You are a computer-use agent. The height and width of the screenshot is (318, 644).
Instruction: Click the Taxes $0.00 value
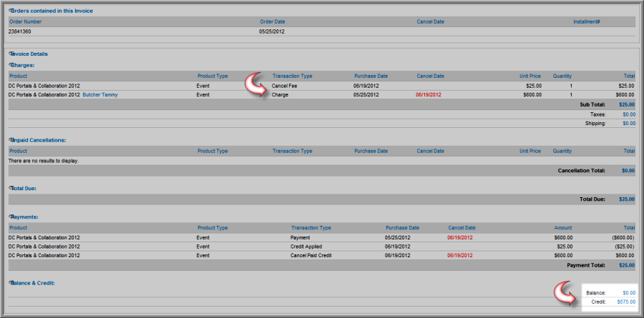pyautogui.click(x=629, y=114)
